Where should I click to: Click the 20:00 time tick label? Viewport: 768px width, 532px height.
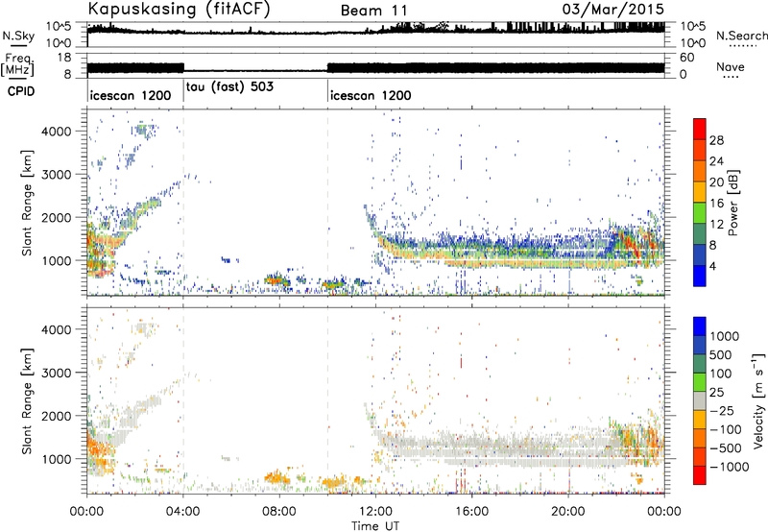coord(568,512)
